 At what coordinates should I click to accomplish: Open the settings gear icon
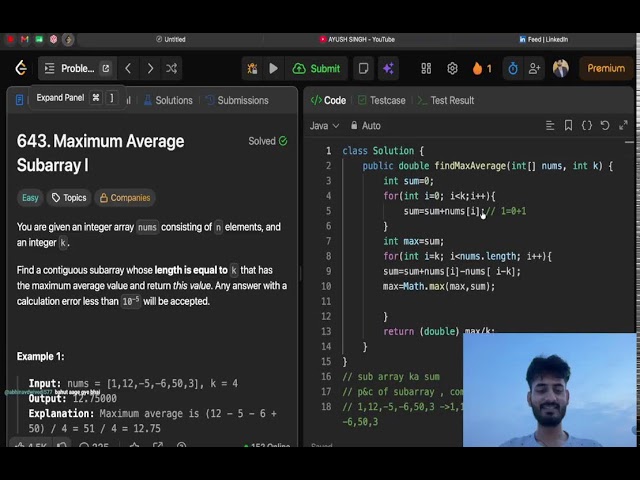tap(452, 68)
